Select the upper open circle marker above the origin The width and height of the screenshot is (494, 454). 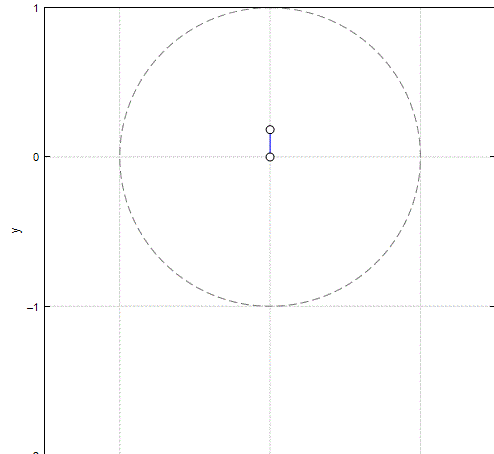coord(270,130)
